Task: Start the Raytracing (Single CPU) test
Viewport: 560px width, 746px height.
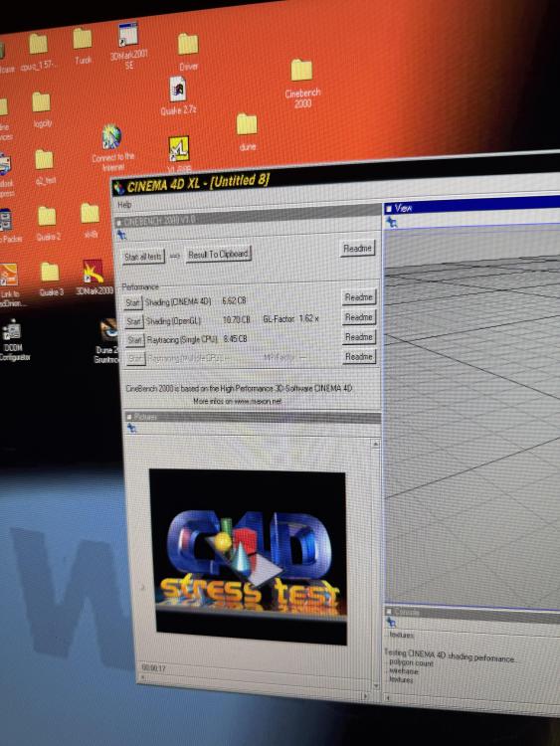Action: click(134, 340)
